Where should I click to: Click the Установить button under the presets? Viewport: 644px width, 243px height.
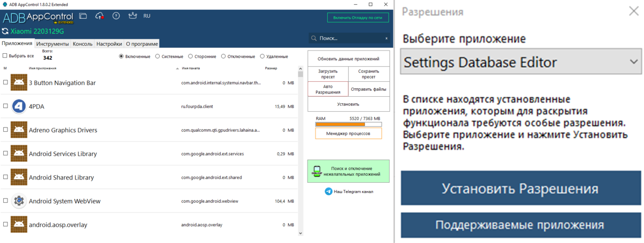(348, 104)
